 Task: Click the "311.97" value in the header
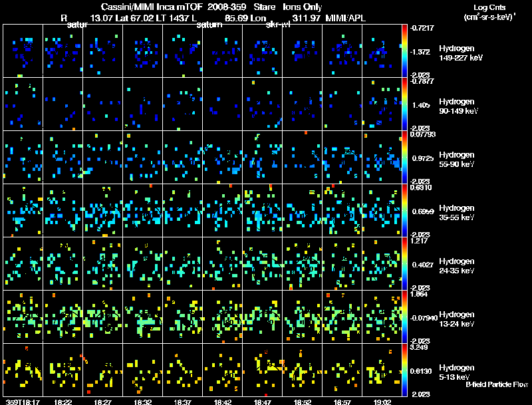tap(306, 19)
